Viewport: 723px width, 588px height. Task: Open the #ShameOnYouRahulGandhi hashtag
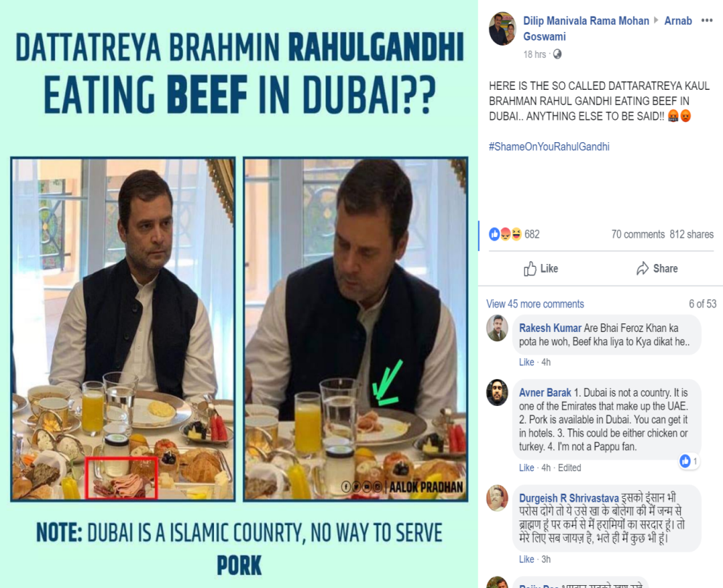pos(549,146)
